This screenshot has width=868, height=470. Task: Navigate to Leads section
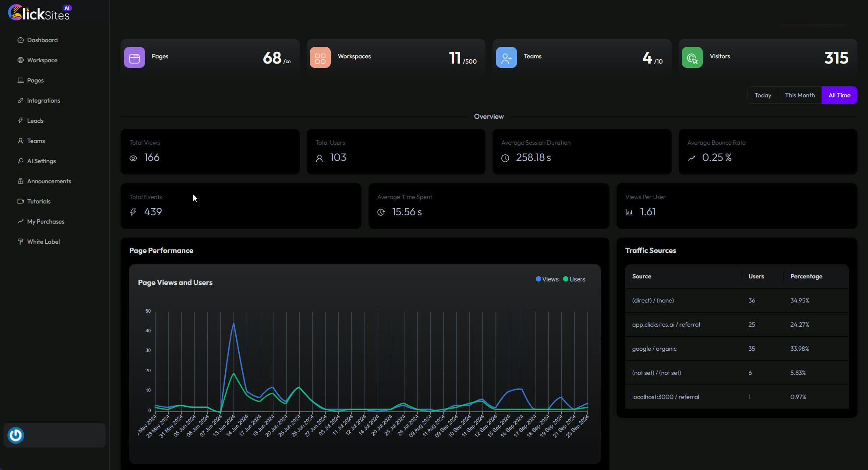(x=35, y=121)
